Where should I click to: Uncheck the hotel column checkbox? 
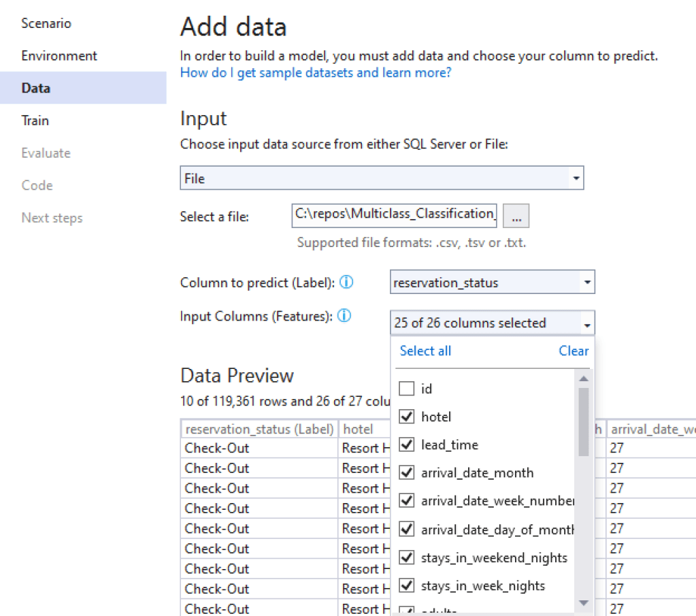click(407, 417)
